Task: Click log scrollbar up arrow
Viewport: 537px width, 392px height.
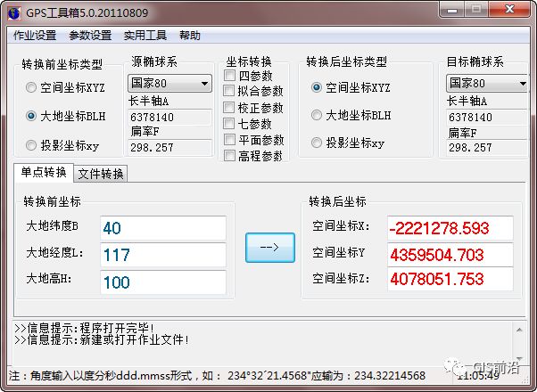Action: point(519,330)
